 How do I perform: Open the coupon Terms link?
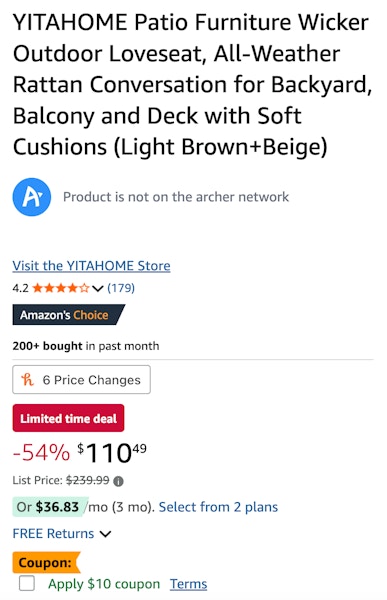[x=188, y=584]
